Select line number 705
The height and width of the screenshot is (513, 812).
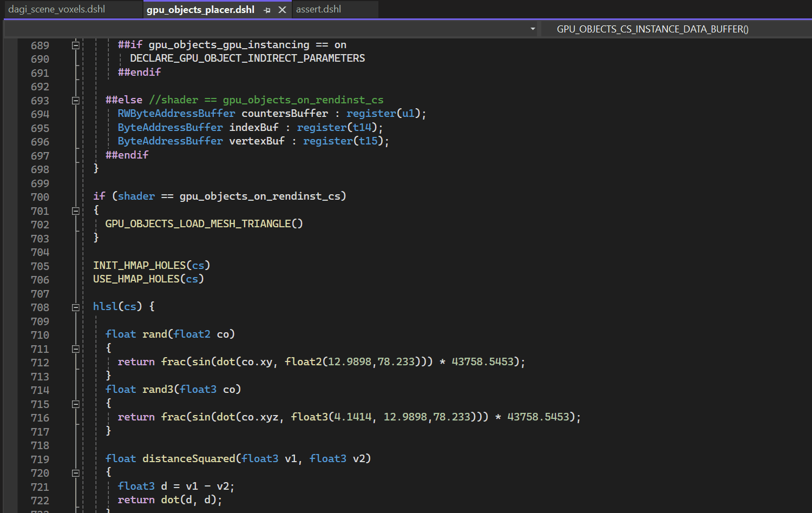click(40, 266)
